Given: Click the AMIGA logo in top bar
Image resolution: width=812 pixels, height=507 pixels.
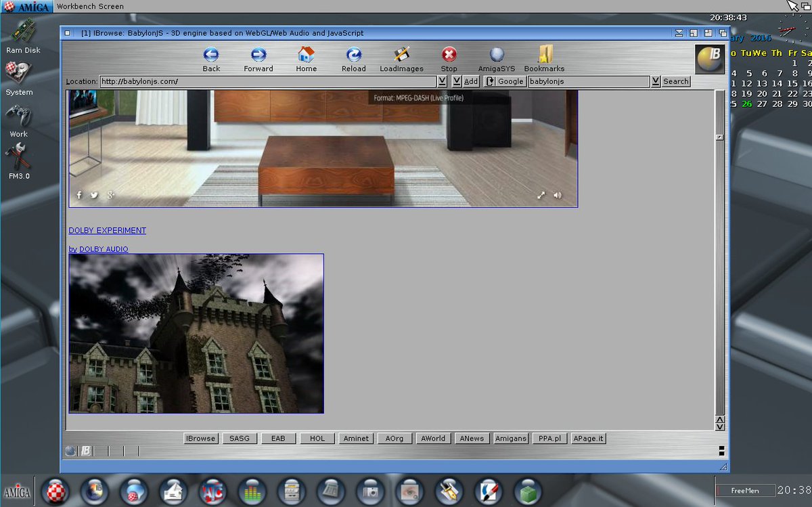Looking at the screenshot, I should click(x=26, y=6).
